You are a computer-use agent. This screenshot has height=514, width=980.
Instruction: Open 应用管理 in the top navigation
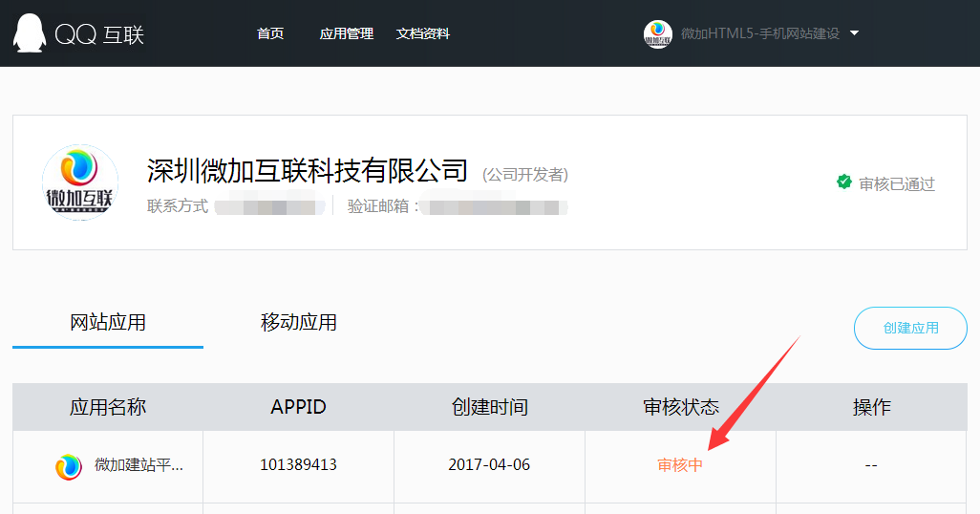pyautogui.click(x=346, y=33)
